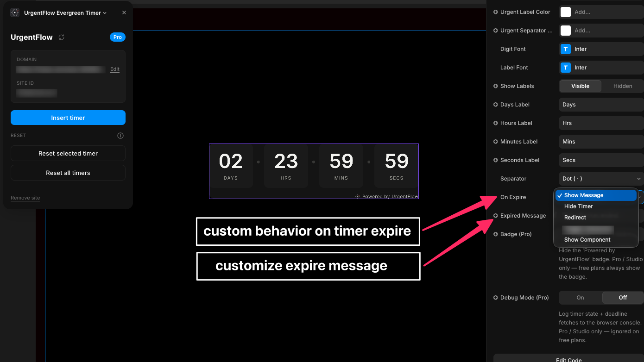This screenshot has width=644, height=362.
Task: Click the Digit Font T icon
Action: tap(566, 49)
